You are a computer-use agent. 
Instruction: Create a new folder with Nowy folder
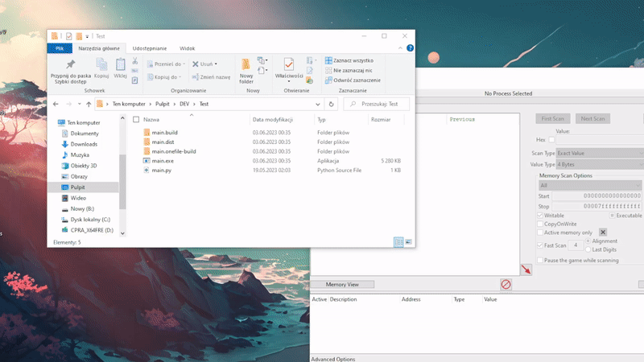[246, 71]
